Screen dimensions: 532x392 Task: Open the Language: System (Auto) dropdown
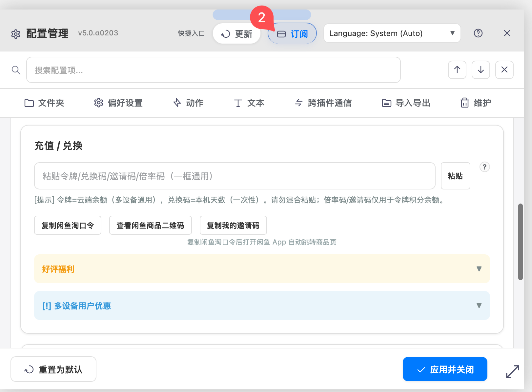point(392,33)
